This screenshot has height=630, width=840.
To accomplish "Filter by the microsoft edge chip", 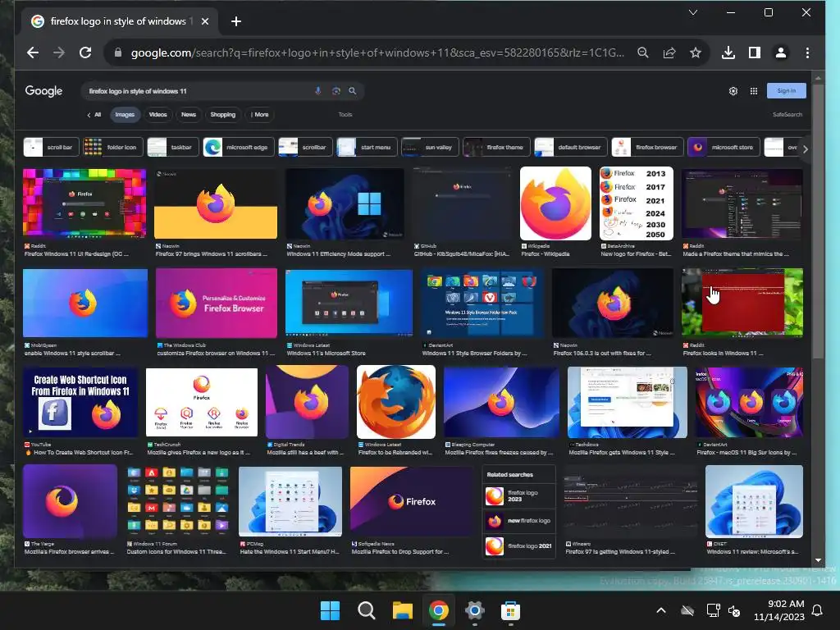I will [x=239, y=147].
